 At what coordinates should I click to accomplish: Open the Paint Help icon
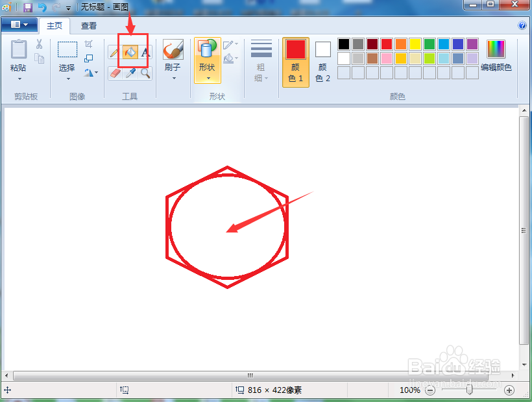coord(522,25)
